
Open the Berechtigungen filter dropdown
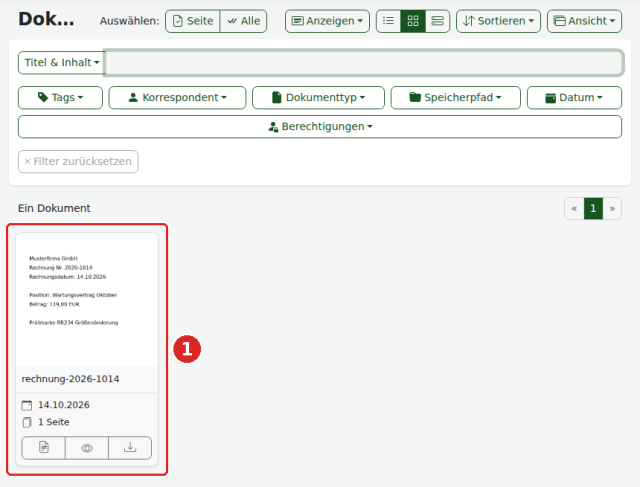[320, 127]
